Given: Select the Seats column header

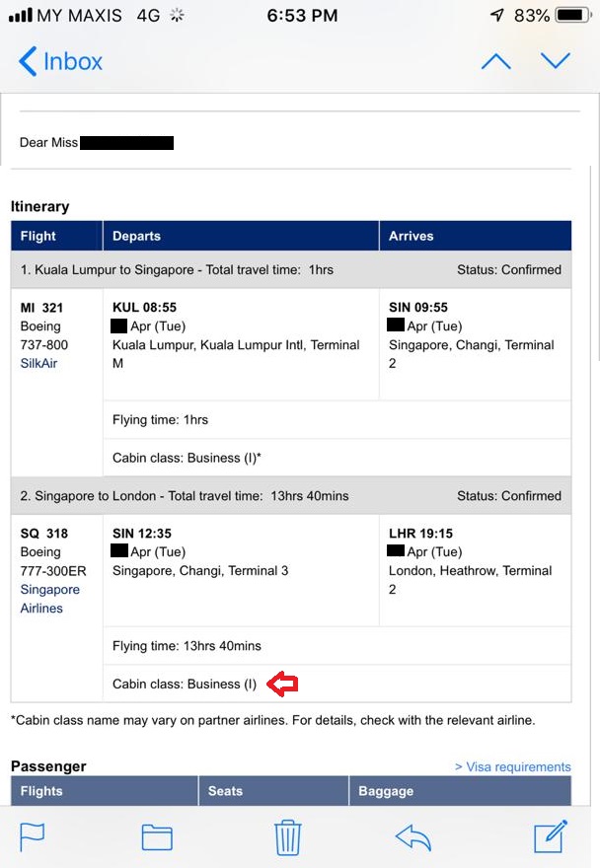Looking at the screenshot, I should tap(227, 791).
